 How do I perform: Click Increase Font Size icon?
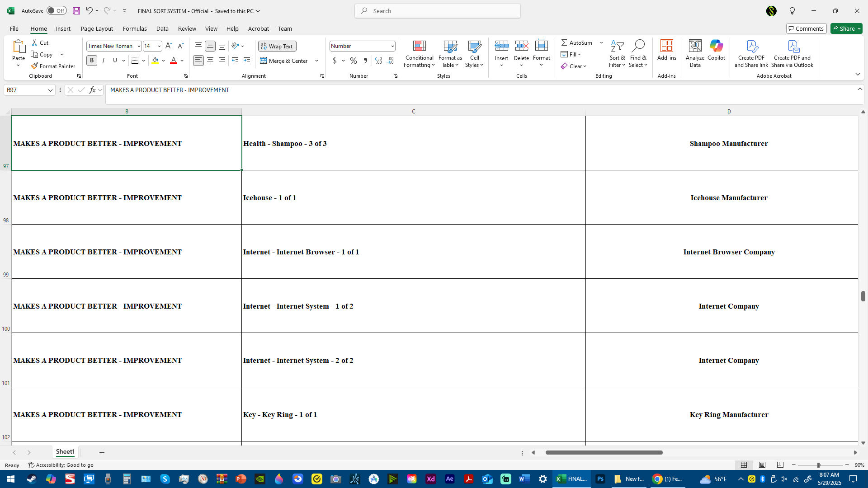click(169, 46)
